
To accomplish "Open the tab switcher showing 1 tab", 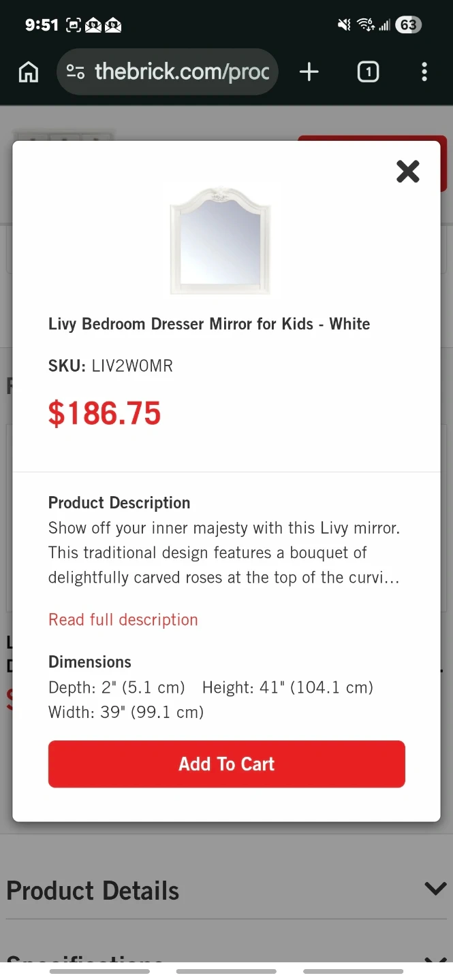I will [368, 71].
